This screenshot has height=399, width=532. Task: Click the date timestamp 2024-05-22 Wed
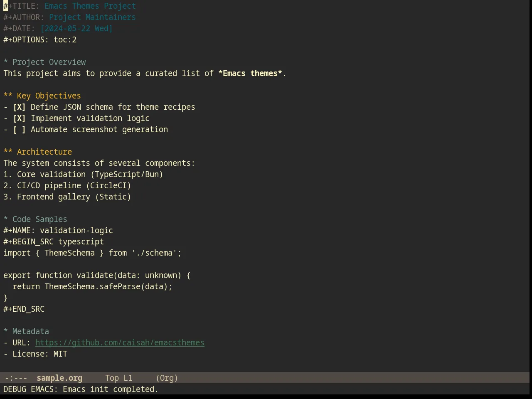76,29
